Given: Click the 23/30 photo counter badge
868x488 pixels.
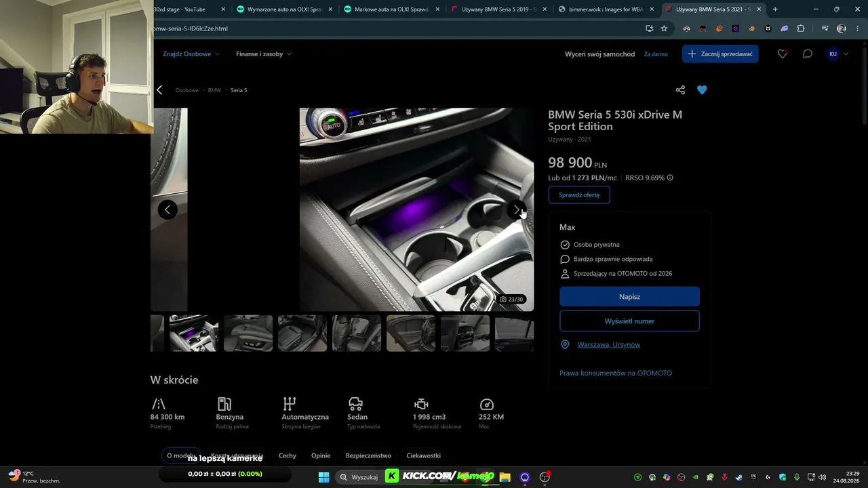Looking at the screenshot, I should click(511, 300).
